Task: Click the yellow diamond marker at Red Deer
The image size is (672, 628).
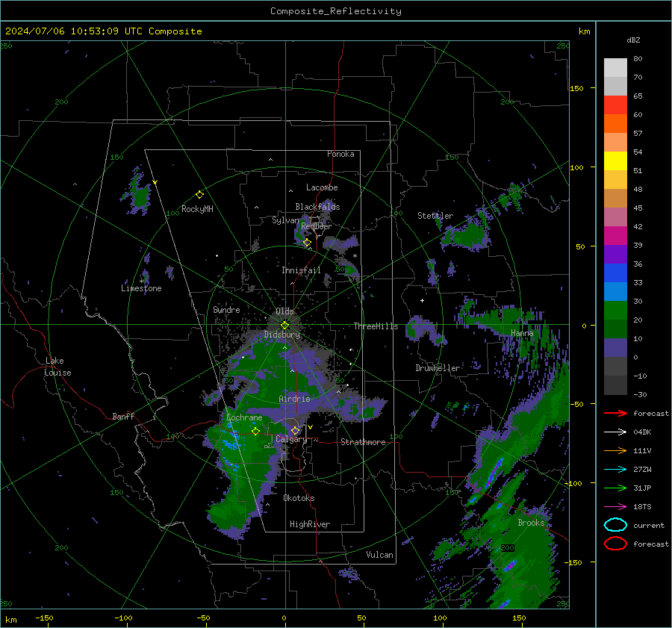Action: click(x=307, y=243)
